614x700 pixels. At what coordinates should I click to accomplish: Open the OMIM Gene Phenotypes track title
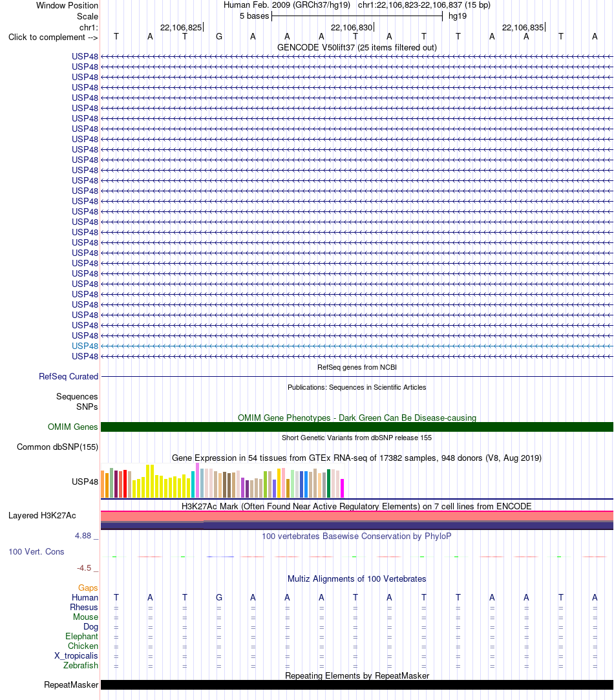pos(357,418)
